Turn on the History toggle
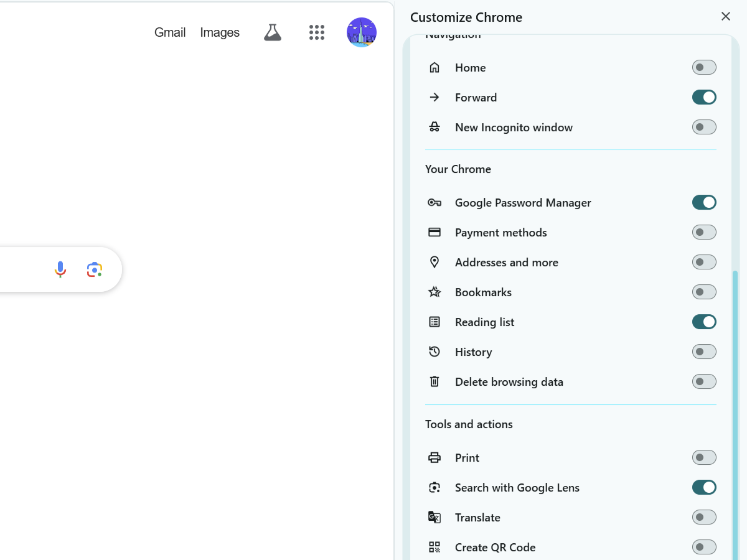The height and width of the screenshot is (560, 747). 704,352
